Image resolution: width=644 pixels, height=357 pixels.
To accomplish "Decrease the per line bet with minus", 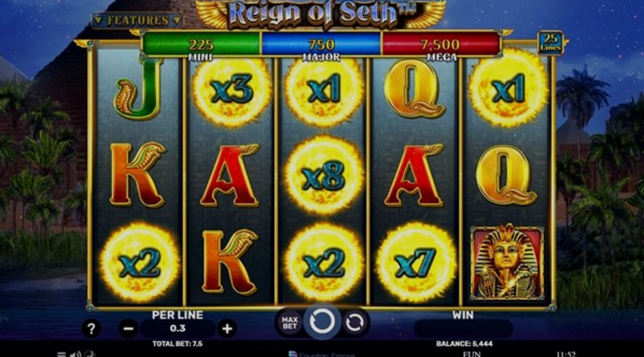I will click(129, 329).
